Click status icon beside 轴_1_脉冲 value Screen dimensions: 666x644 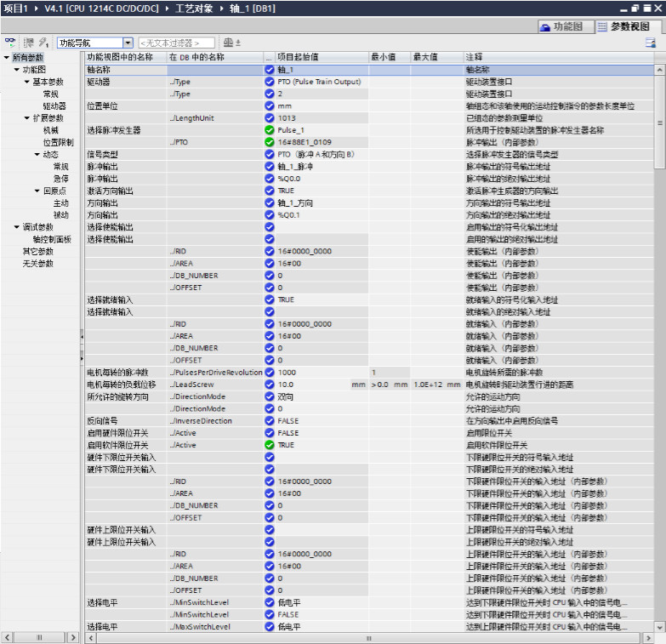pyautogui.click(x=270, y=167)
